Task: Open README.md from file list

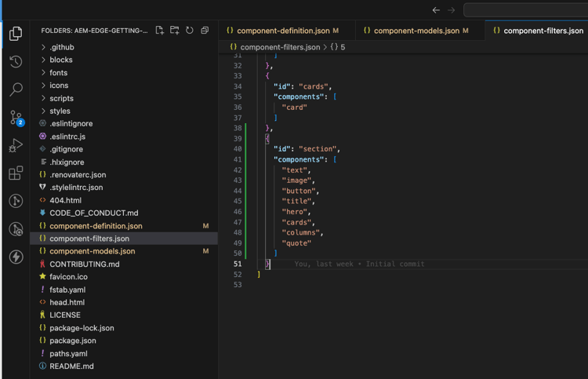Action: tap(71, 366)
